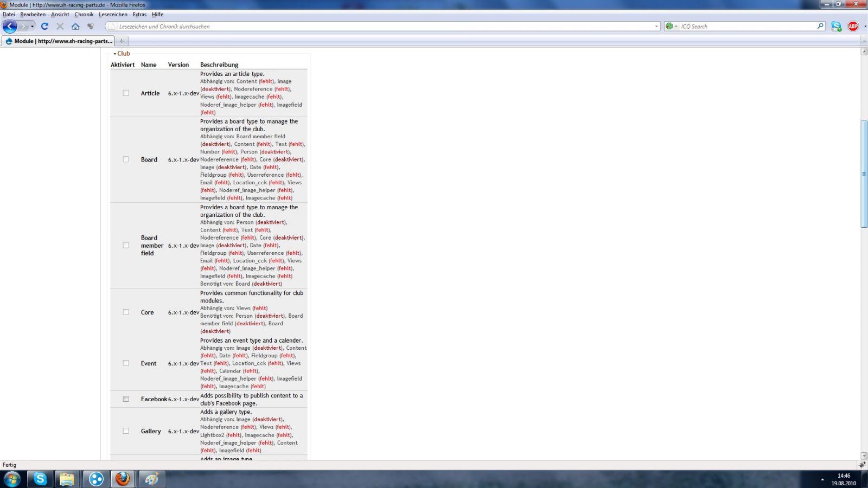Open the Lesezeichen menu
The height and width of the screenshot is (488, 868).
point(113,15)
